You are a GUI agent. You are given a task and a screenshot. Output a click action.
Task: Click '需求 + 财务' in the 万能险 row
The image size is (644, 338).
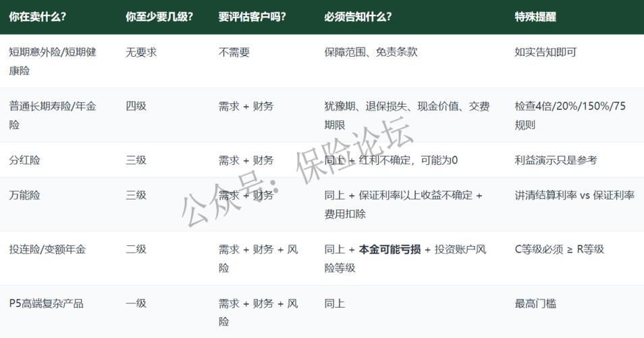click(246, 195)
